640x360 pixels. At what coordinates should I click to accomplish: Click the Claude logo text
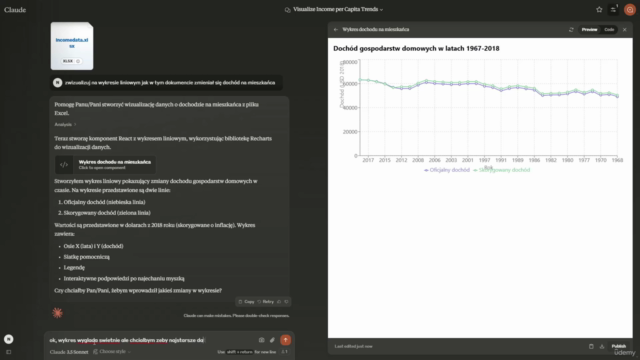coord(15,9)
